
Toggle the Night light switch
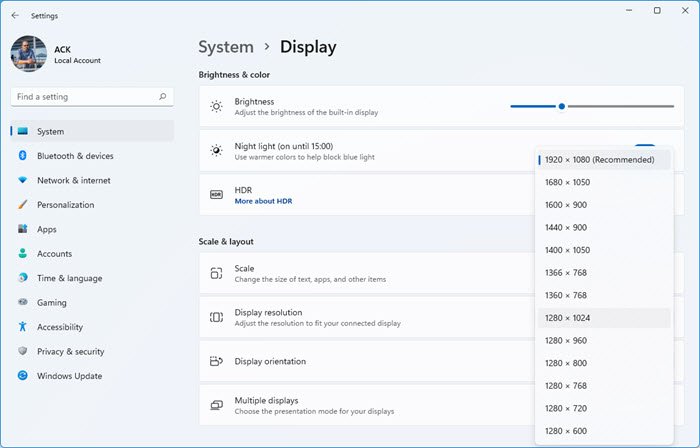[645, 143]
